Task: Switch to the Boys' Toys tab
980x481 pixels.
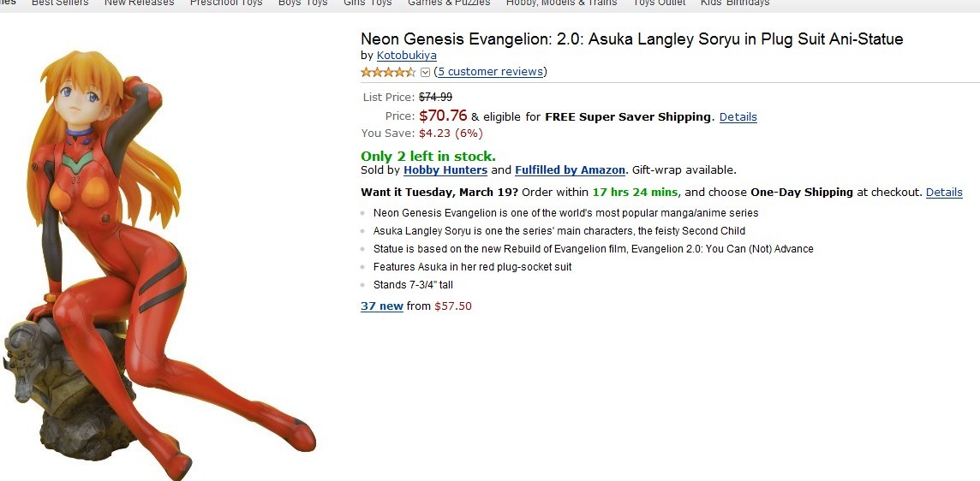Action: point(303,3)
